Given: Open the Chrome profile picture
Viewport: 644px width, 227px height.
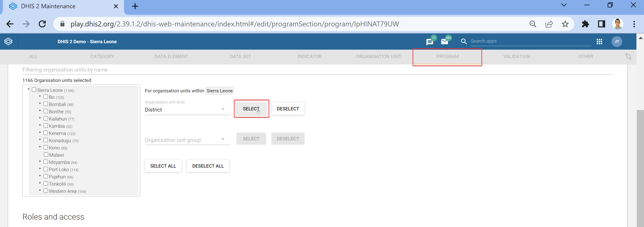Looking at the screenshot, I should (618, 24).
